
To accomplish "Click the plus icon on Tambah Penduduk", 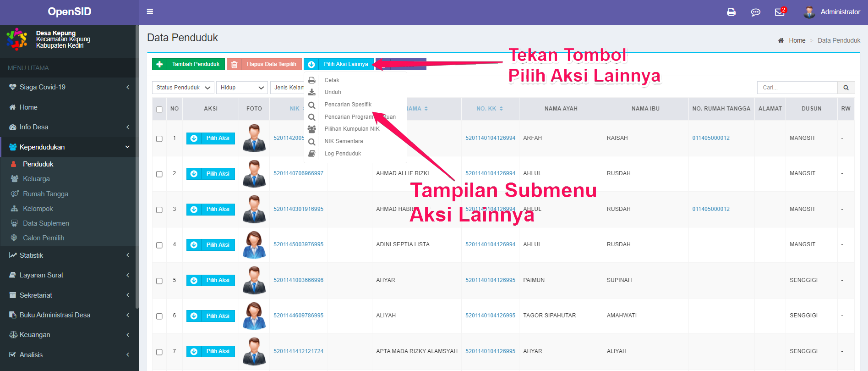I will (x=159, y=64).
